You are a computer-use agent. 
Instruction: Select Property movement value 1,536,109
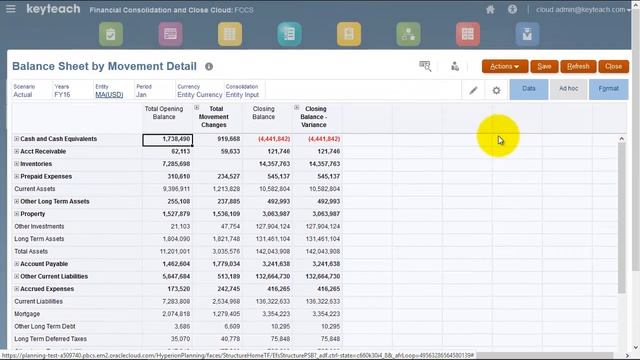click(218, 214)
